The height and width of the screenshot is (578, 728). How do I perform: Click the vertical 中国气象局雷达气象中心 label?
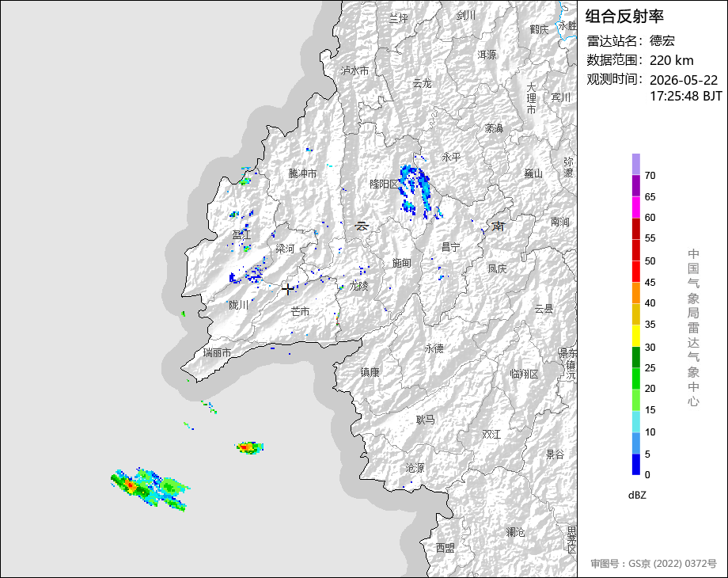[x=693, y=328]
